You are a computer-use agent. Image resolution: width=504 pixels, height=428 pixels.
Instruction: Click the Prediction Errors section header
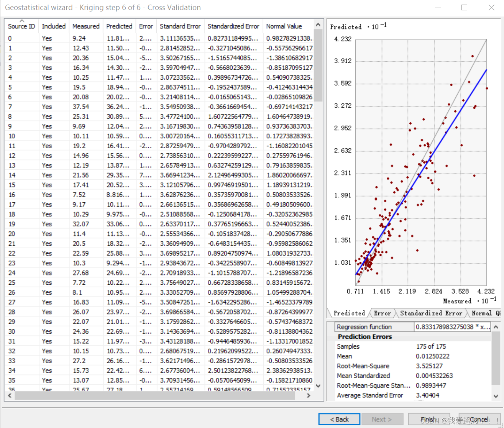point(365,337)
